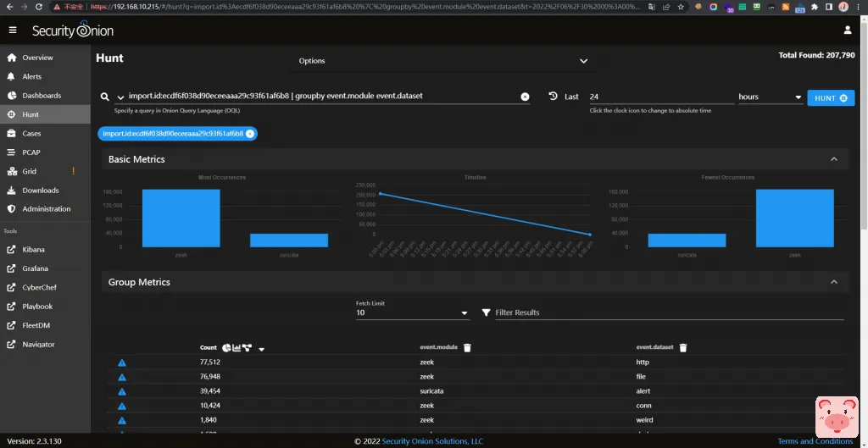The width and height of the screenshot is (868, 448).
Task: Open the user account icon
Action: point(847,30)
